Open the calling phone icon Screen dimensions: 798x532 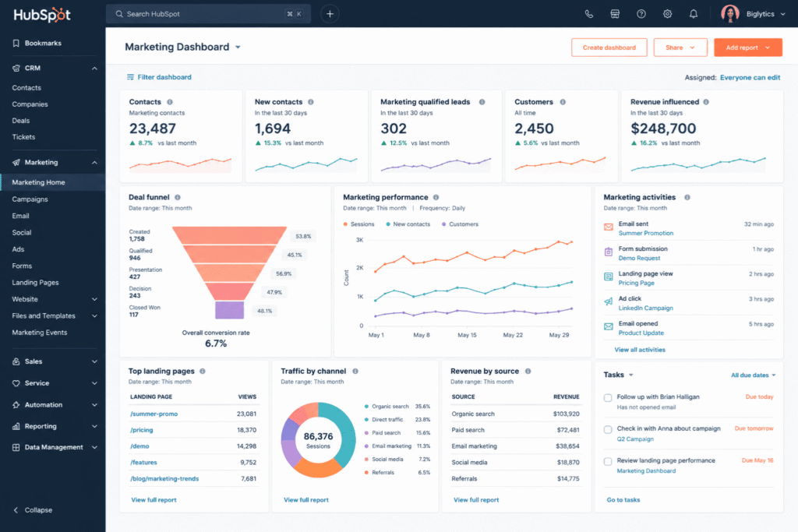(589, 14)
